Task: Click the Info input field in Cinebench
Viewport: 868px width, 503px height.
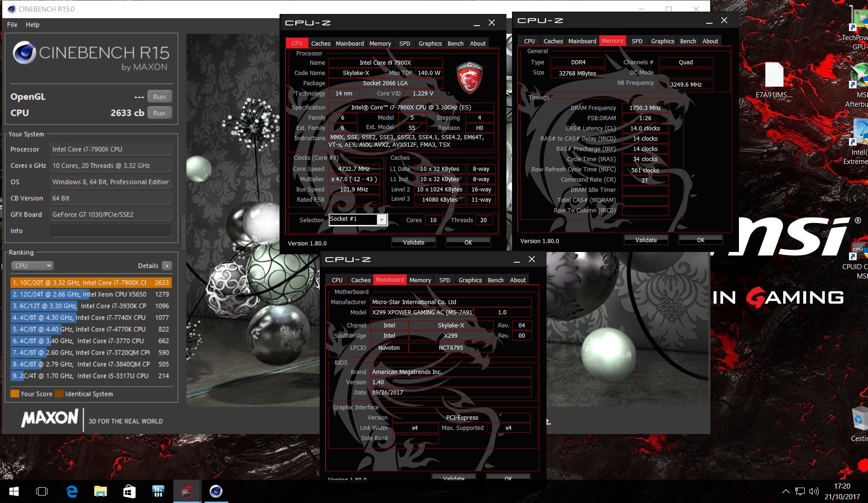Action: point(110,231)
